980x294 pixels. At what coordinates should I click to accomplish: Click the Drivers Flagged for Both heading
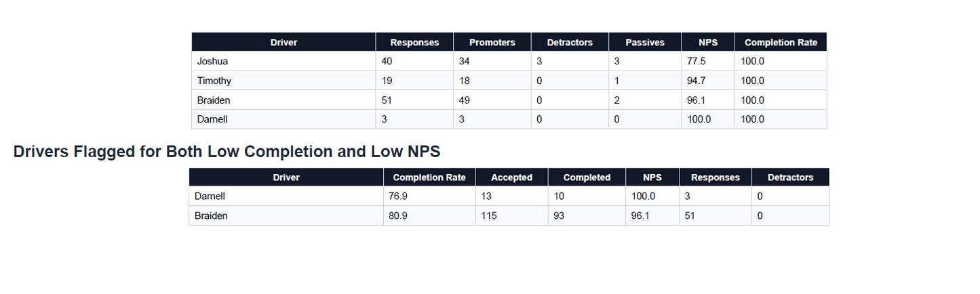click(227, 152)
